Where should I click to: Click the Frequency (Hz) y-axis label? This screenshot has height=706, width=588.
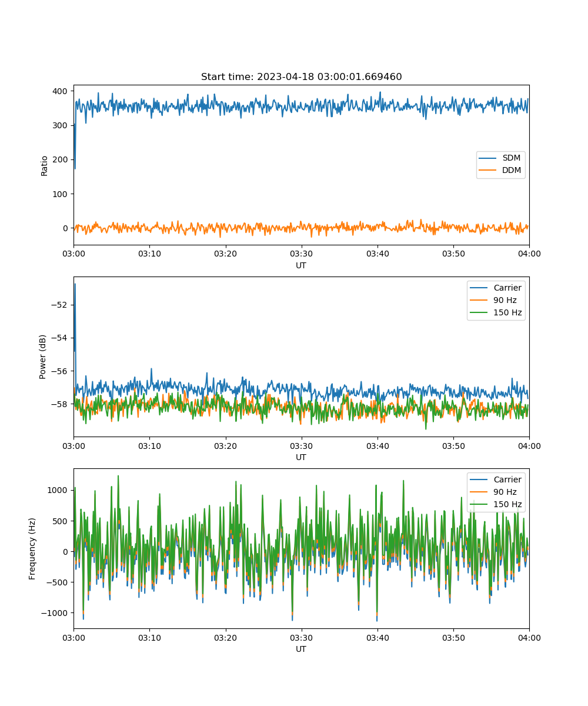click(x=32, y=548)
